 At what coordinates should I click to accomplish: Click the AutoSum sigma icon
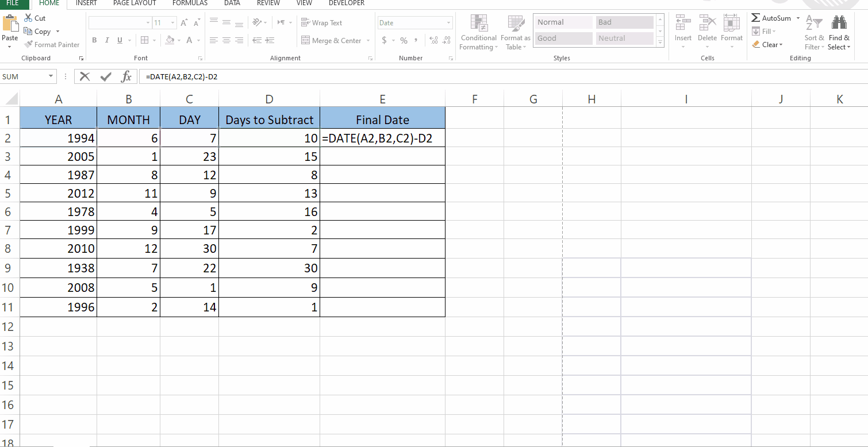[756, 18]
